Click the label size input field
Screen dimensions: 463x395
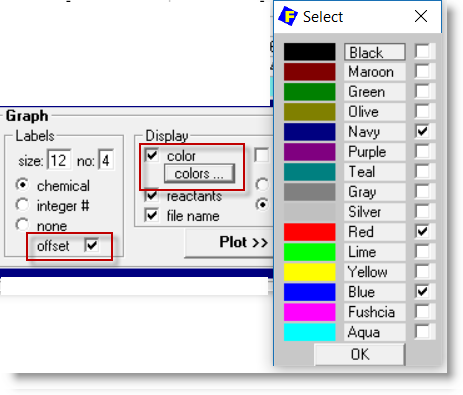point(59,160)
